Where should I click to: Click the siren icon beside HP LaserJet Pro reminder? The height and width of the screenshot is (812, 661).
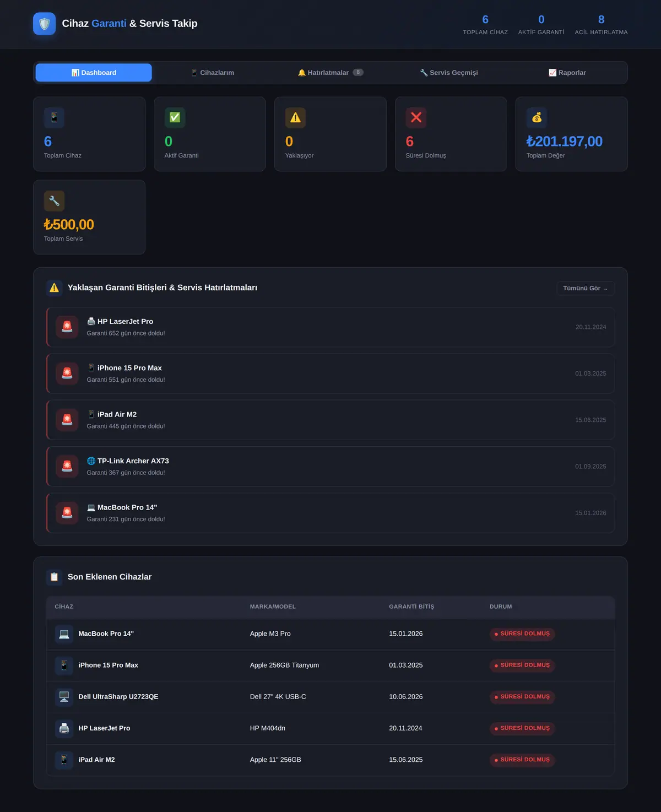tap(67, 327)
